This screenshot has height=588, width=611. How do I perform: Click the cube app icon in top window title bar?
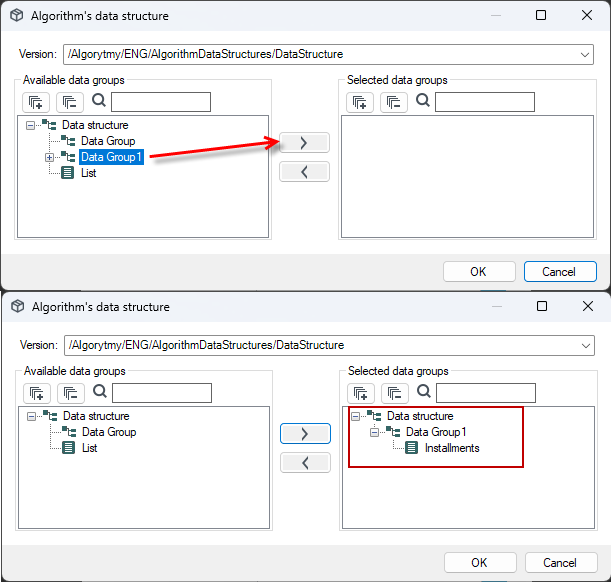click(x=17, y=16)
